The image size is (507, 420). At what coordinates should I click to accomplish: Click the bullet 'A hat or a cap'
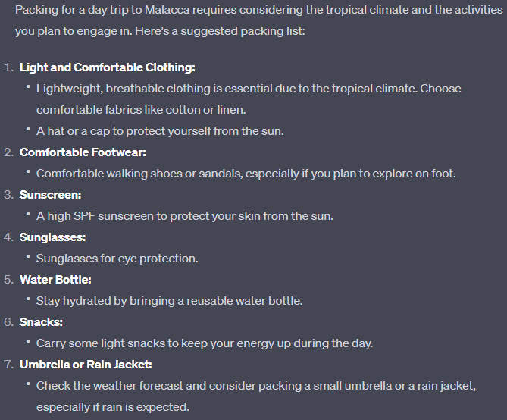pos(160,131)
